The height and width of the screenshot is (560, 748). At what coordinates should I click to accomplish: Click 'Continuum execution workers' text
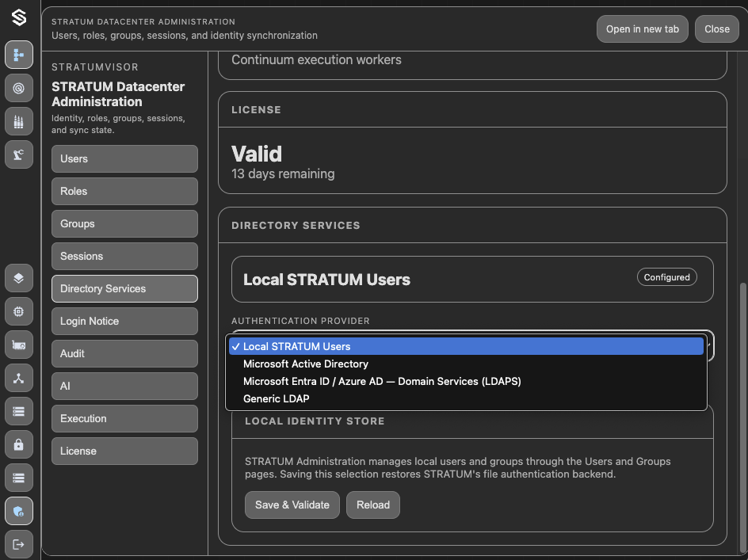(316, 59)
